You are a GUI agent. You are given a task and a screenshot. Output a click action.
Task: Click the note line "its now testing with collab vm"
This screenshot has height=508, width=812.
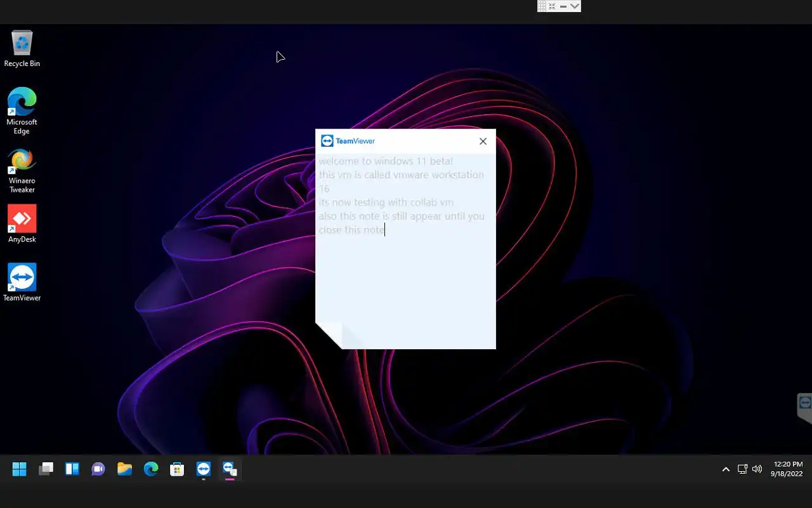[x=386, y=203]
